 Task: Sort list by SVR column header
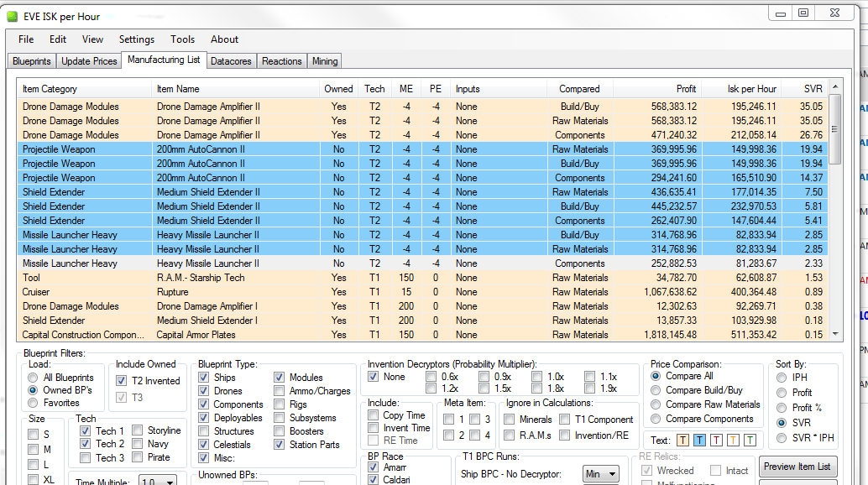pos(805,88)
